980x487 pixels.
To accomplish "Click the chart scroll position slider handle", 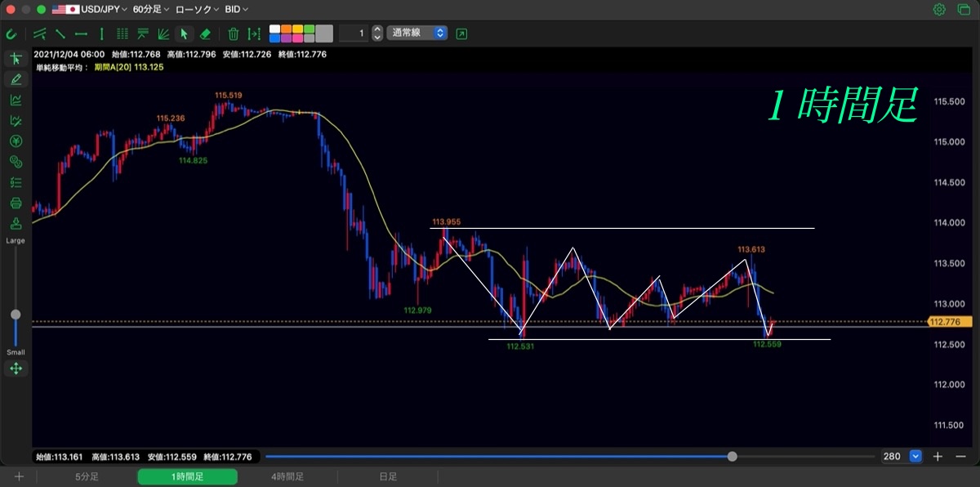I will click(732, 457).
